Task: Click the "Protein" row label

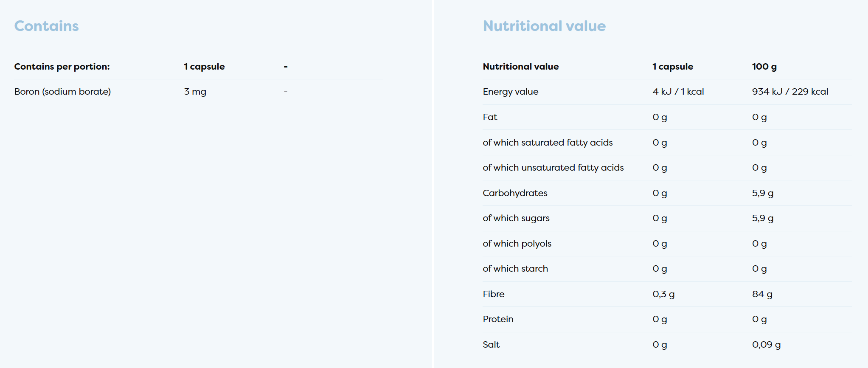Action: click(x=498, y=319)
